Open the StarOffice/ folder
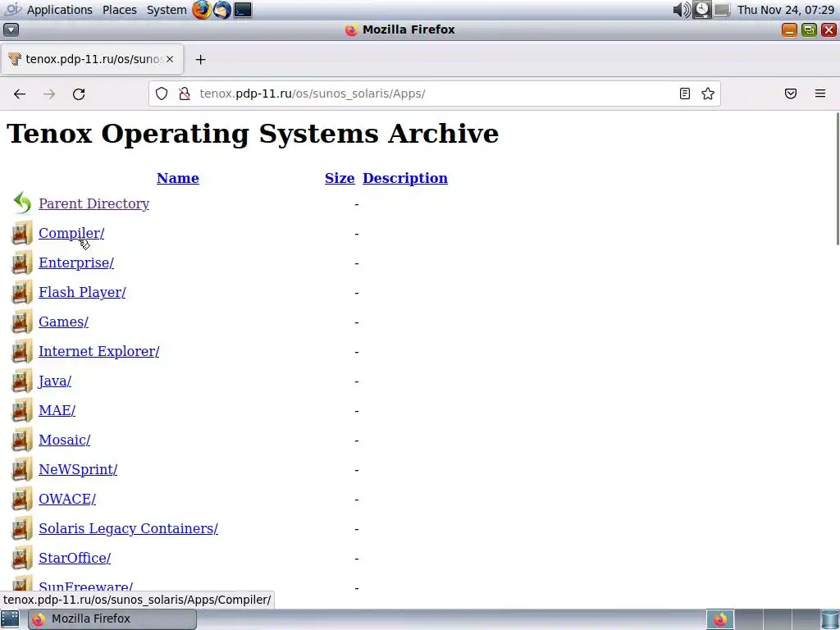Image resolution: width=840 pixels, height=630 pixels. point(75,558)
